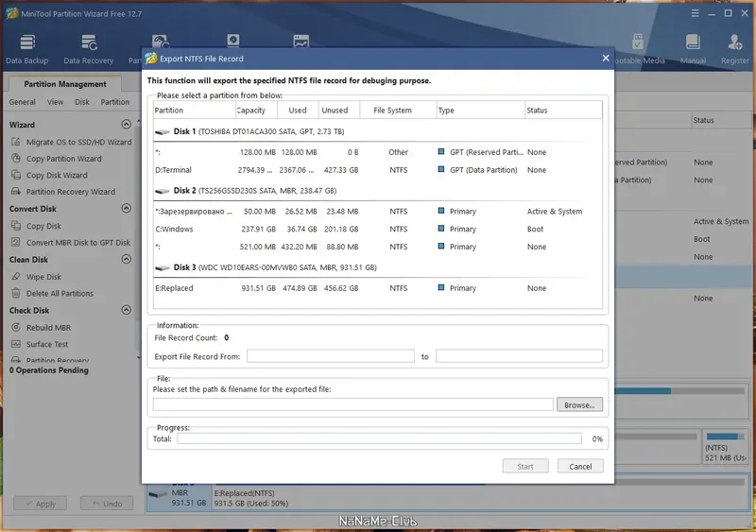756x532 pixels.
Task: Open the Copy Partition Wizard
Action: (x=63, y=159)
